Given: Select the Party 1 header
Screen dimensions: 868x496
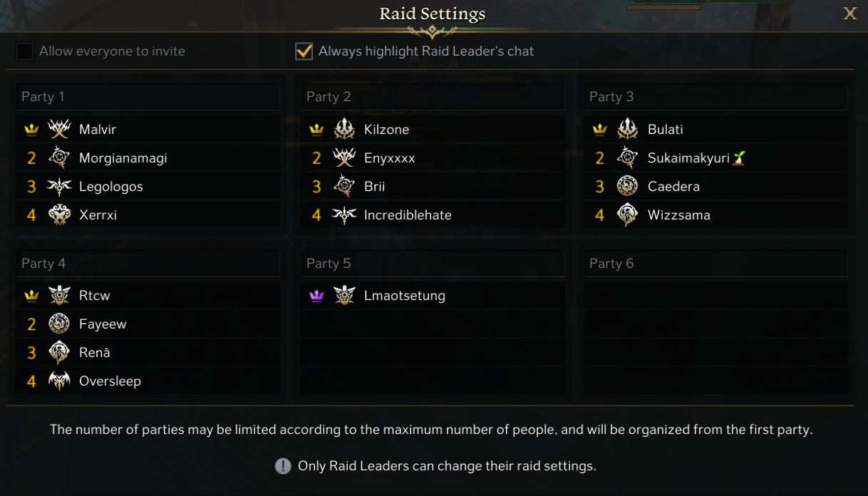Looking at the screenshot, I should click(147, 97).
